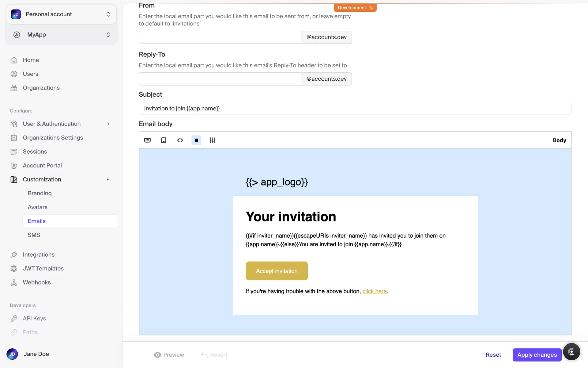Screen dimensions: 588x368
Task: Select the highlighted block icon in editor toolbar
Action: (x=196, y=140)
